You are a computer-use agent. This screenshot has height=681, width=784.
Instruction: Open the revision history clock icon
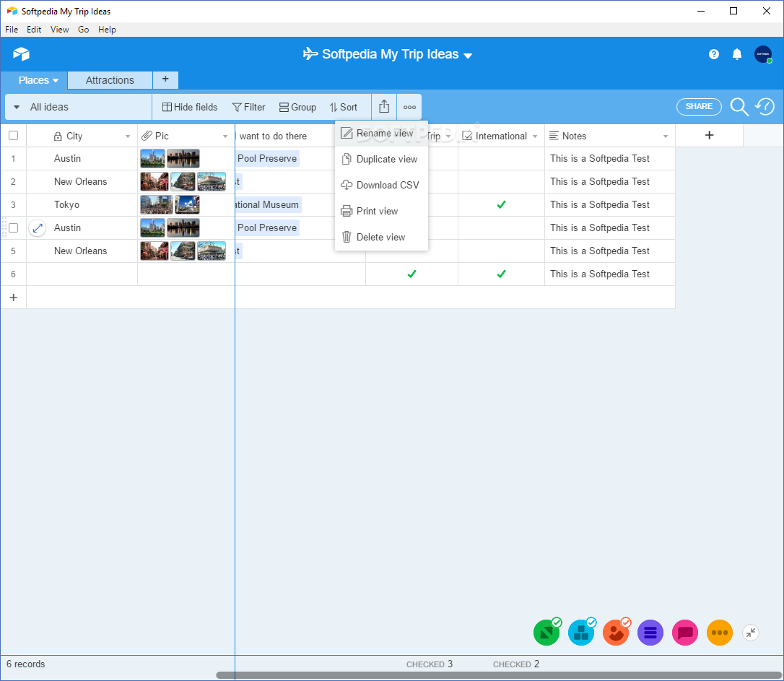[765, 106]
